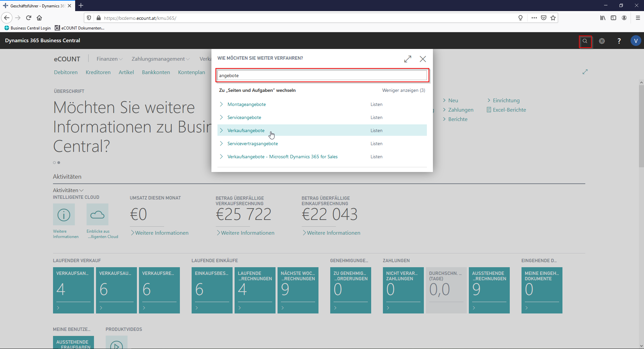
Task: Open the browser hamburger menu
Action: pyautogui.click(x=638, y=18)
